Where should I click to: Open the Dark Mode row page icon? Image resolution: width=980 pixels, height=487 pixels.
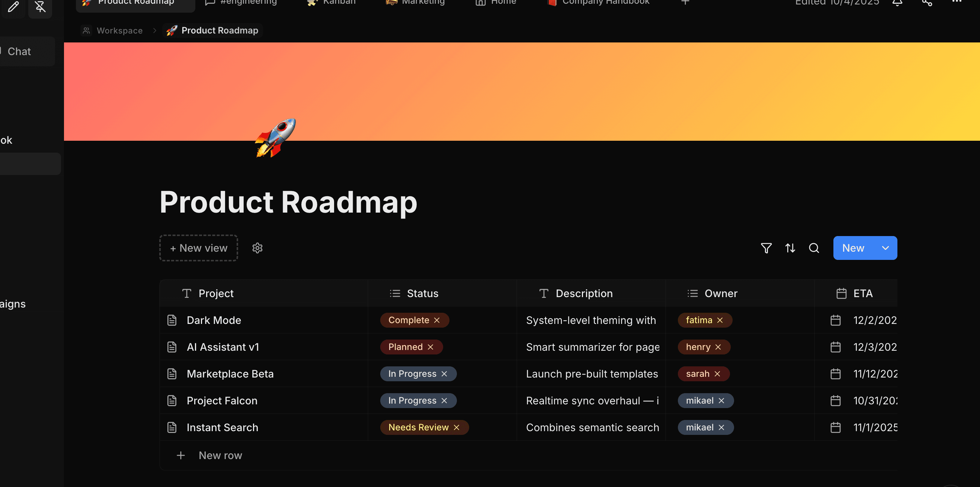(x=172, y=320)
